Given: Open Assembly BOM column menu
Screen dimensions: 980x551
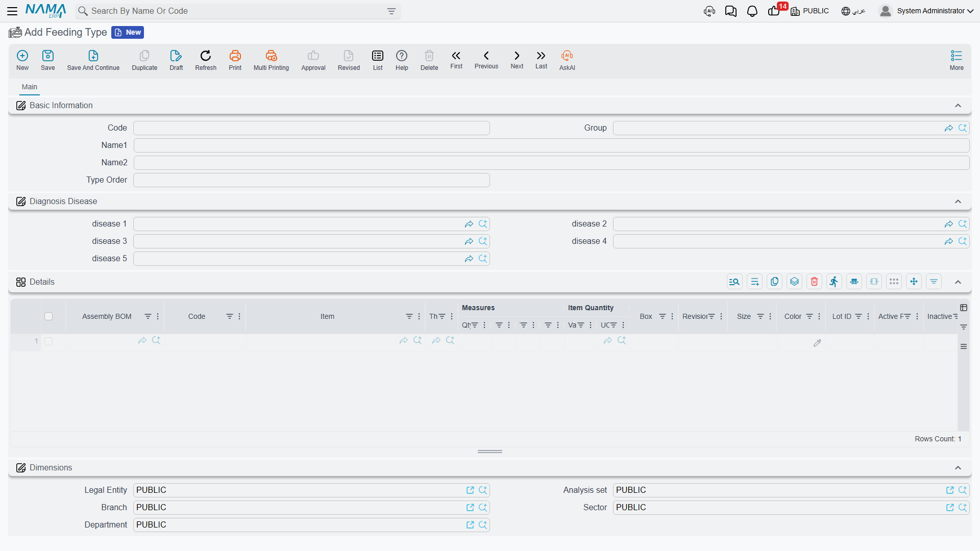Looking at the screenshot, I should (x=158, y=316).
